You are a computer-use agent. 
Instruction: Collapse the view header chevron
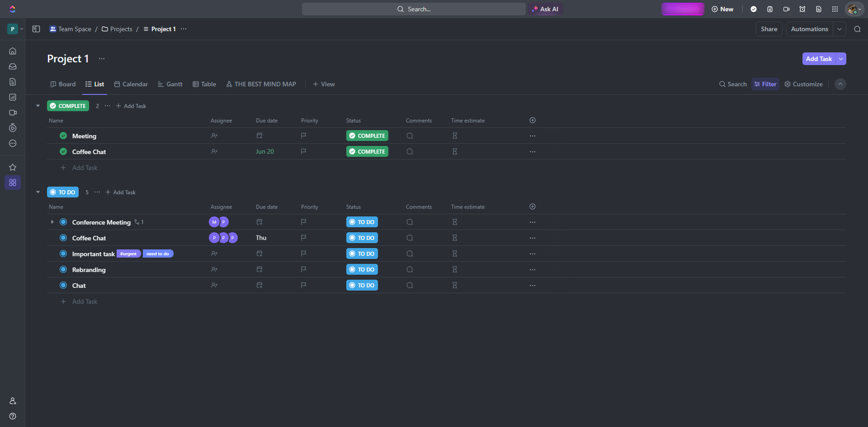click(840, 84)
